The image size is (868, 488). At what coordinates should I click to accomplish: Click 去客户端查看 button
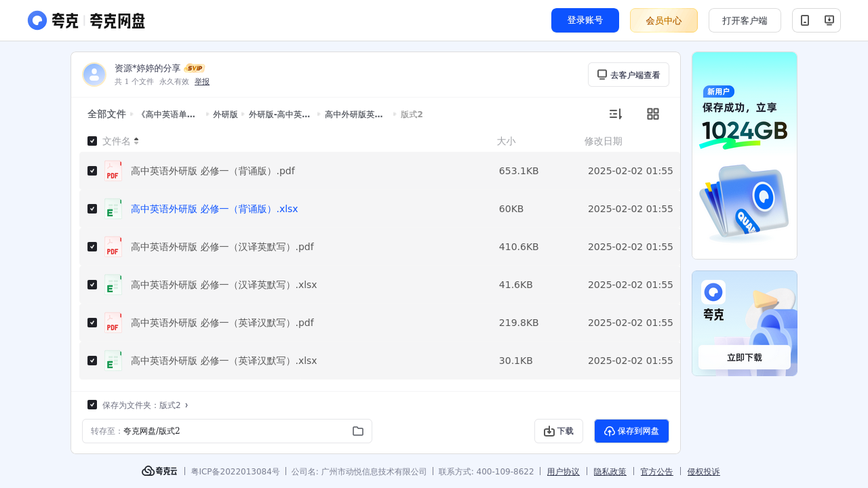pyautogui.click(x=629, y=75)
